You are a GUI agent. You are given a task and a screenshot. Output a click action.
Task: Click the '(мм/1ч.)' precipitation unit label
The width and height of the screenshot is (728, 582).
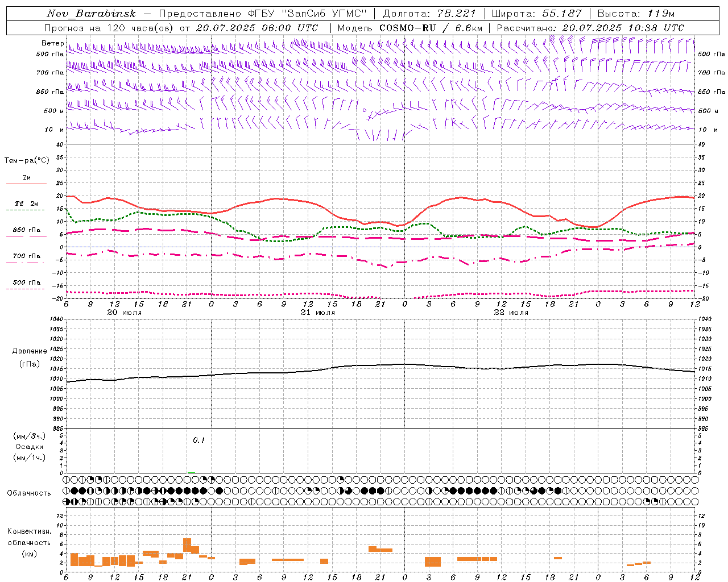pos(30,458)
